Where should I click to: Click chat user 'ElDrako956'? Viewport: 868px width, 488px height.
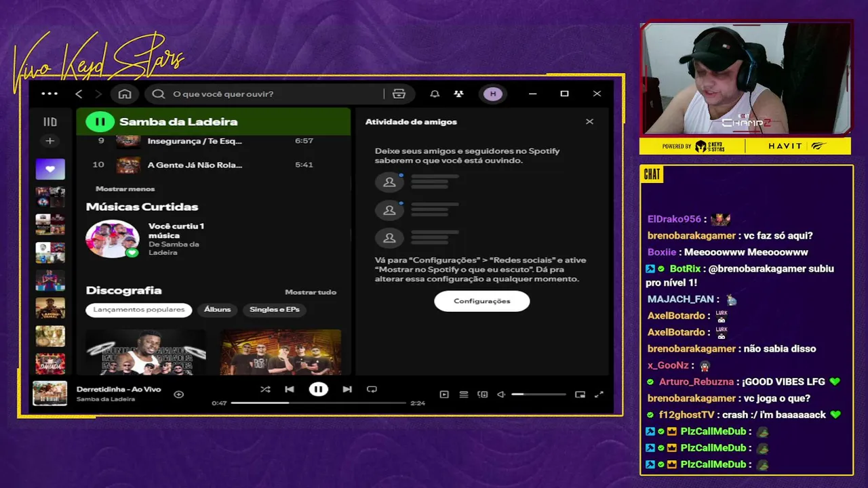pos(674,220)
